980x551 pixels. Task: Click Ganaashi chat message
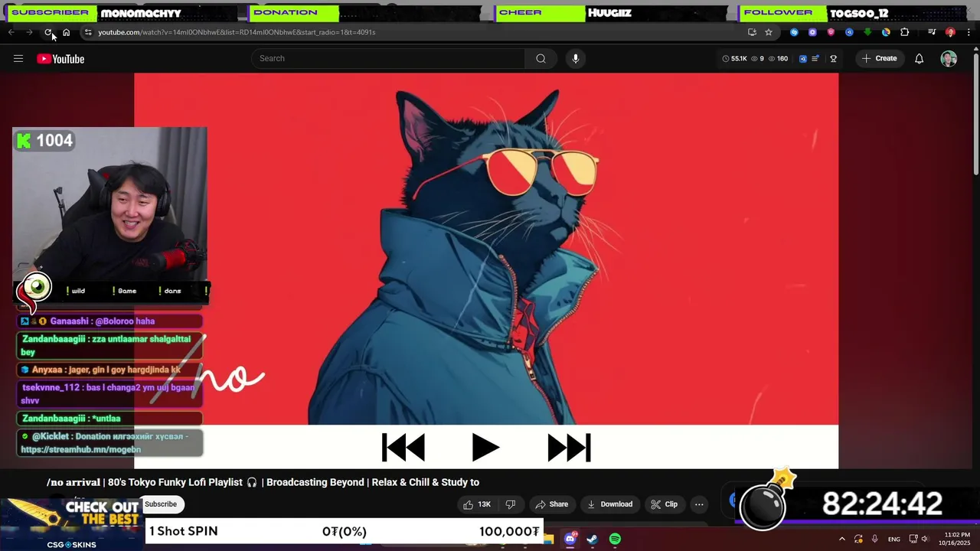pyautogui.click(x=109, y=321)
